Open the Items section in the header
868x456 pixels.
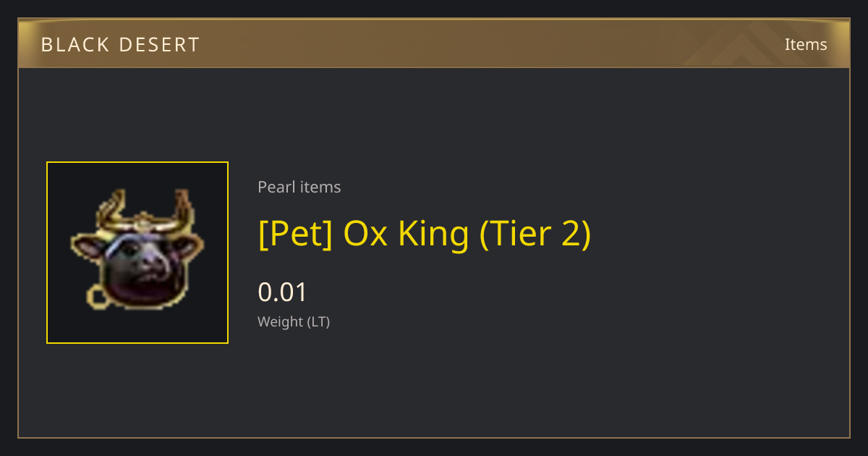coord(806,44)
